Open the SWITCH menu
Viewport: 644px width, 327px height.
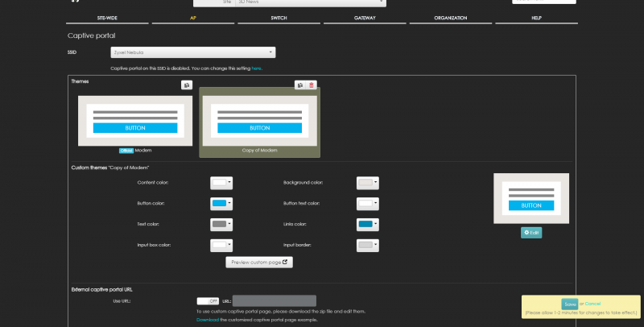tap(279, 18)
